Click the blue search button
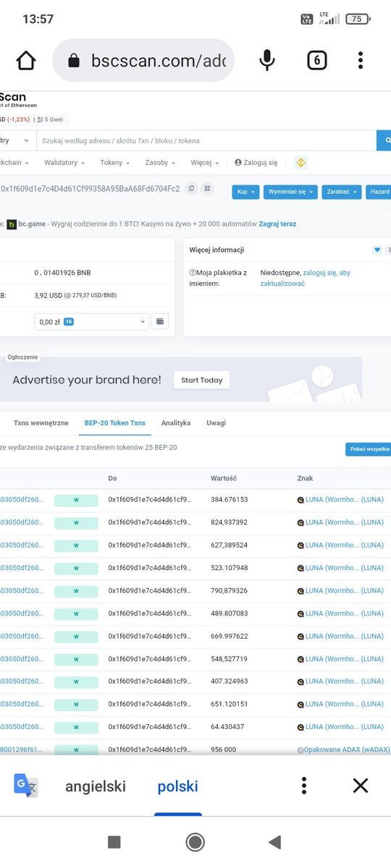Screen dimensions: 391x868 [384, 140]
